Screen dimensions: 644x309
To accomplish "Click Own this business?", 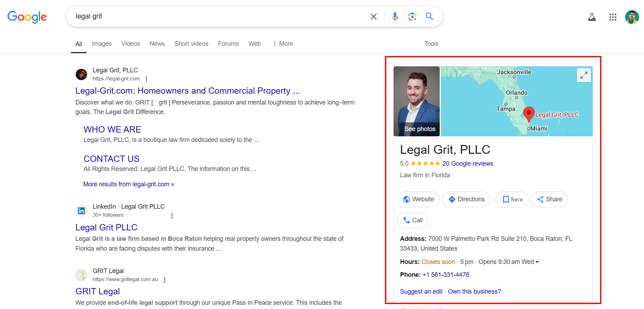I will [474, 292].
